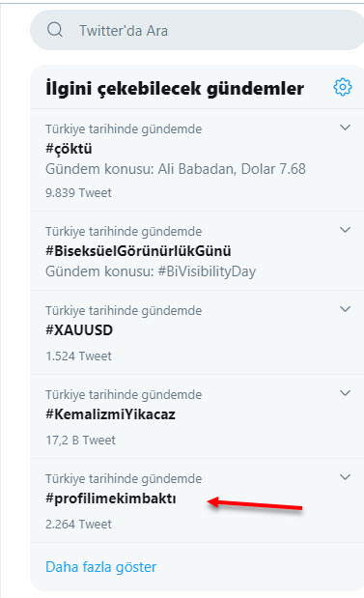Screen dimensions: 364x598
Task: Click the magnifying glass search icon
Action: [55, 29]
